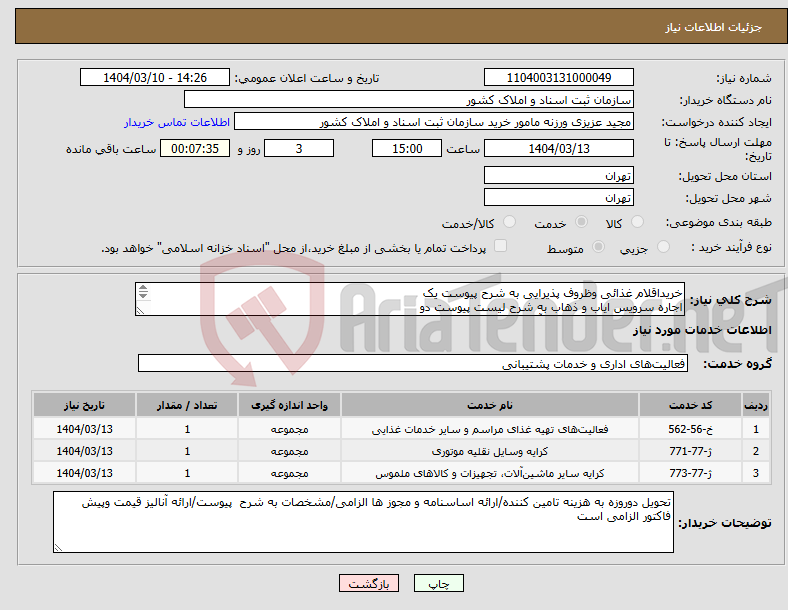
Task: Click the remaining time field 00:07:35
Action: pos(195,148)
